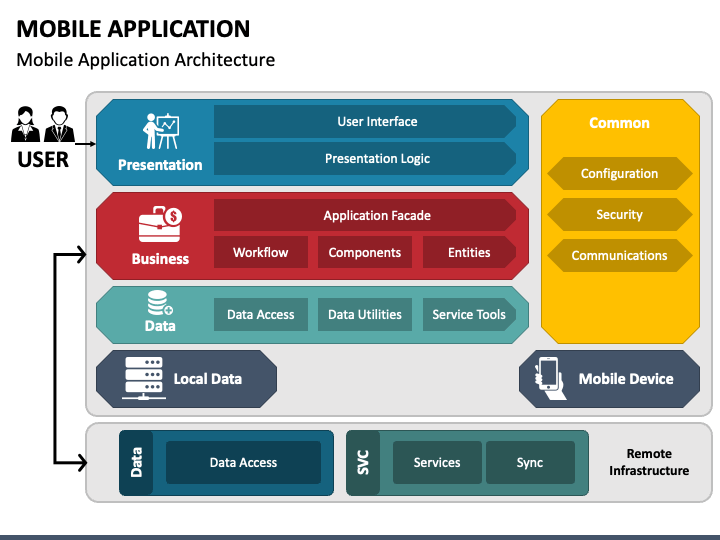The height and width of the screenshot is (540, 720).
Task: Select the Presentation Logic block
Action: click(365, 158)
